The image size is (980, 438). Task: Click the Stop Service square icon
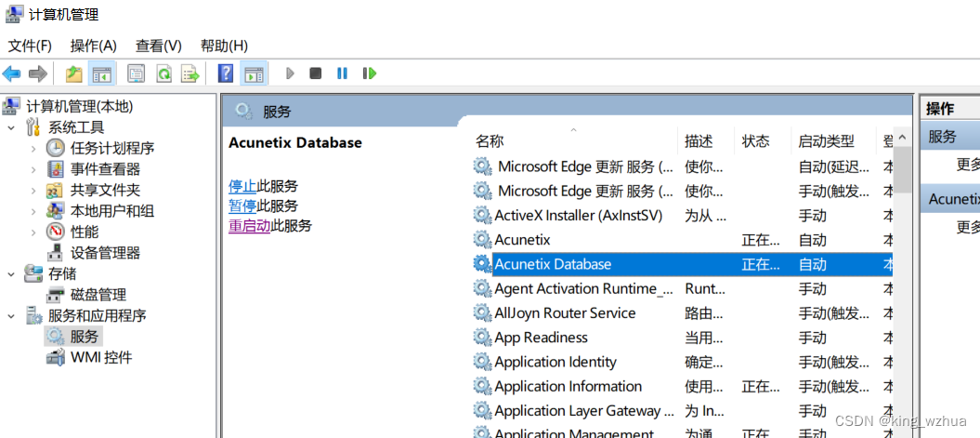[x=316, y=73]
